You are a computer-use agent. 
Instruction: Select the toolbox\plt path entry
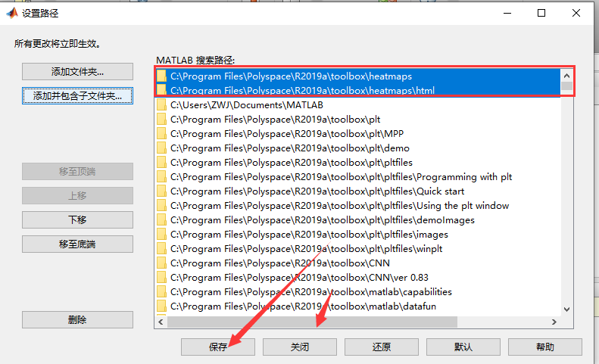click(357, 119)
